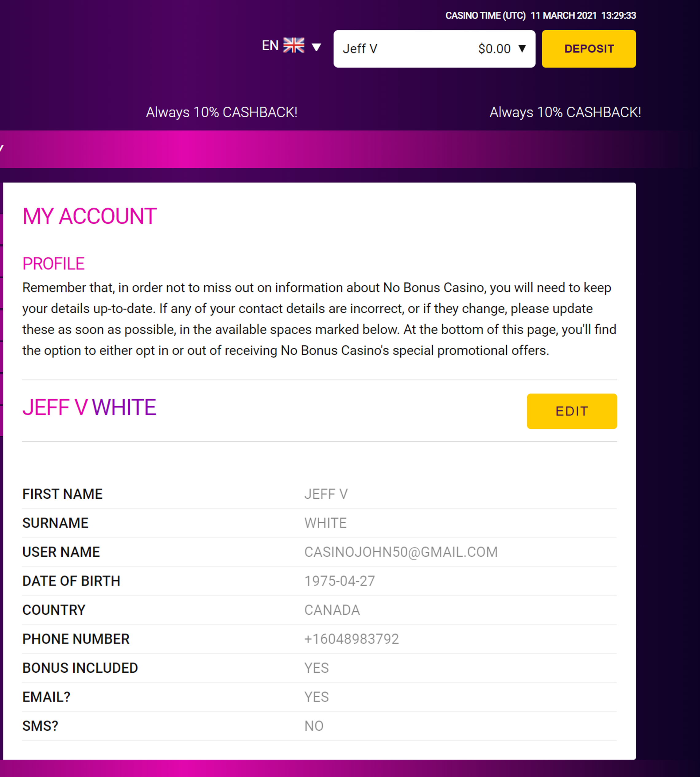Screen dimensions: 700x777
Task: Click the SMS? NO value
Action: pos(314,726)
